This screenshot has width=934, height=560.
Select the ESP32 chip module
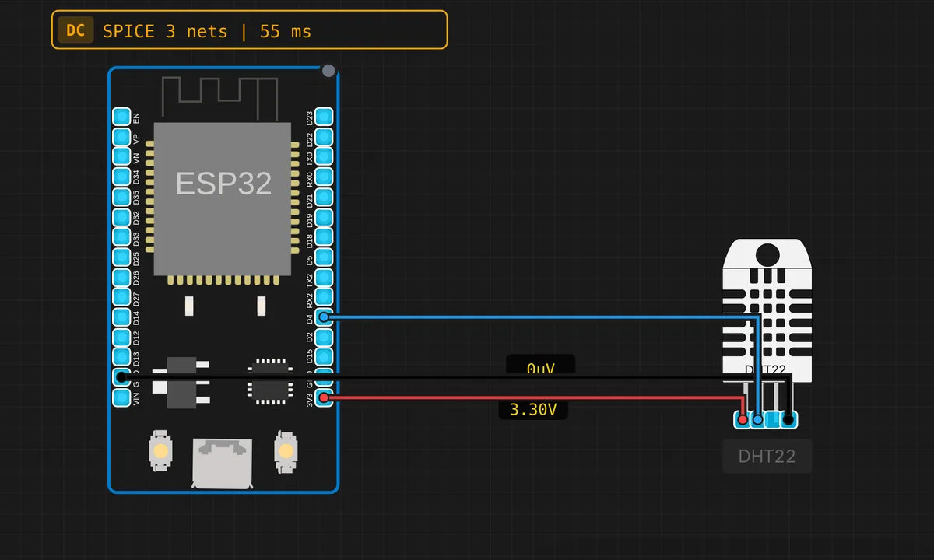tap(223, 199)
